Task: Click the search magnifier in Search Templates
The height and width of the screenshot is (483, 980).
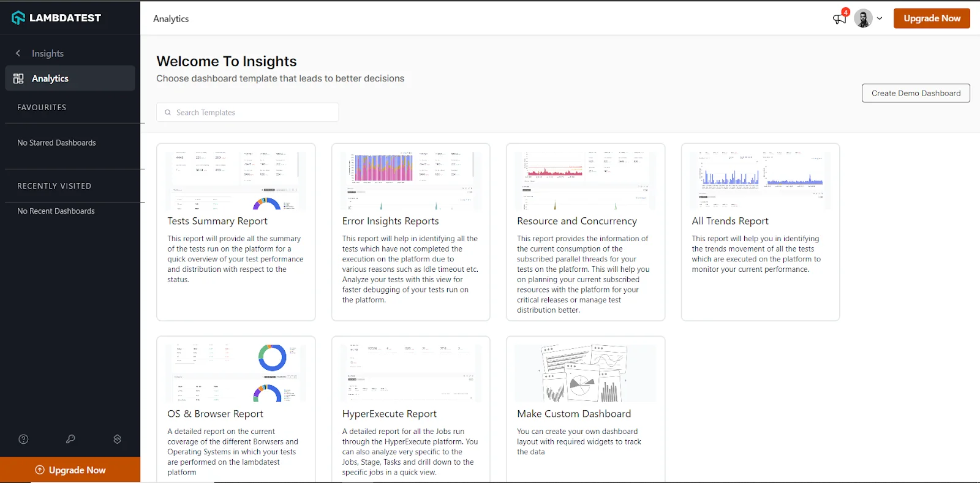Action: tap(167, 112)
